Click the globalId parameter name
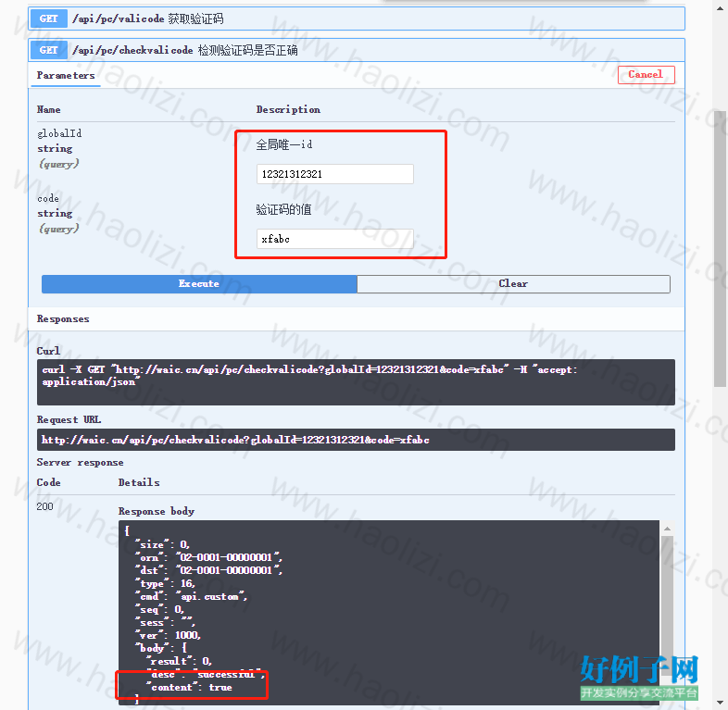Image resolution: width=728 pixels, height=710 pixels. coord(59,133)
